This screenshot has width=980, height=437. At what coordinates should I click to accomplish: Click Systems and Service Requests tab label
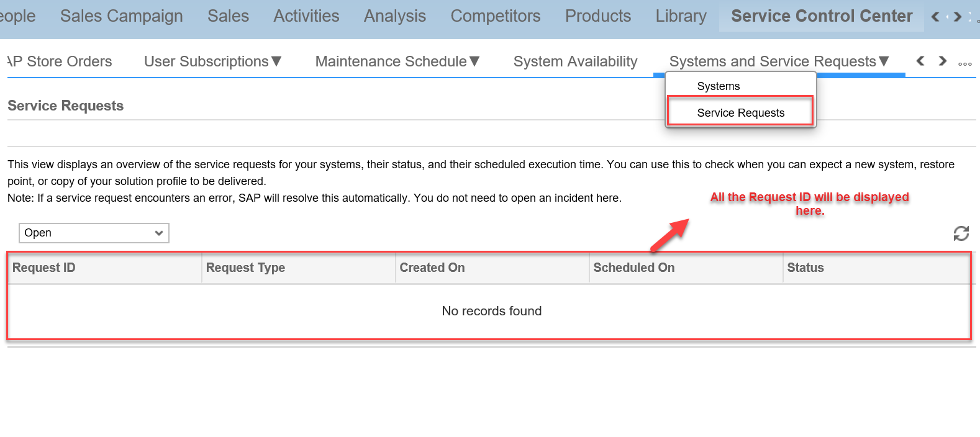click(773, 61)
